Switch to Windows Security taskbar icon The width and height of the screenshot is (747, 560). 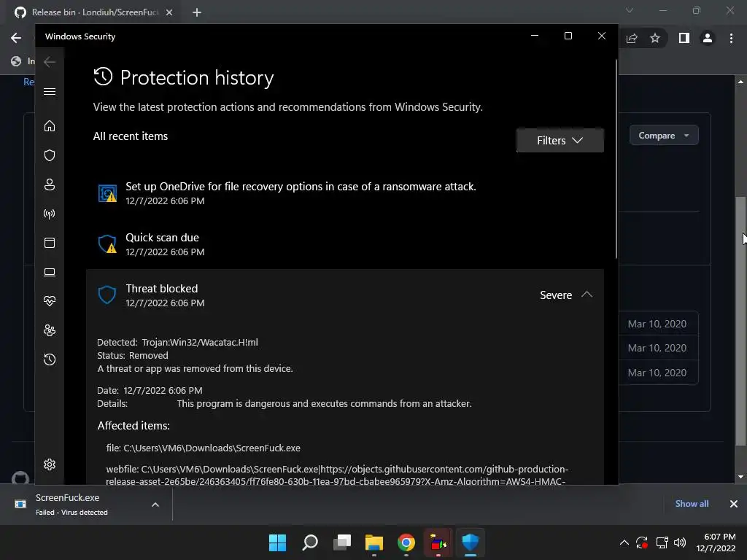point(471,542)
